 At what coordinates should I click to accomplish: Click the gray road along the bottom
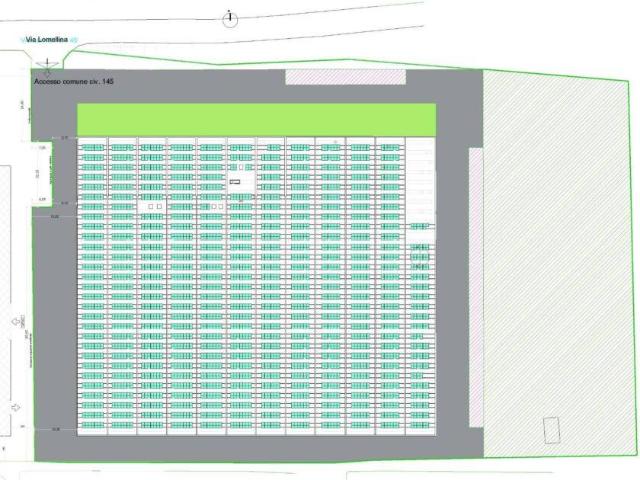[260, 447]
